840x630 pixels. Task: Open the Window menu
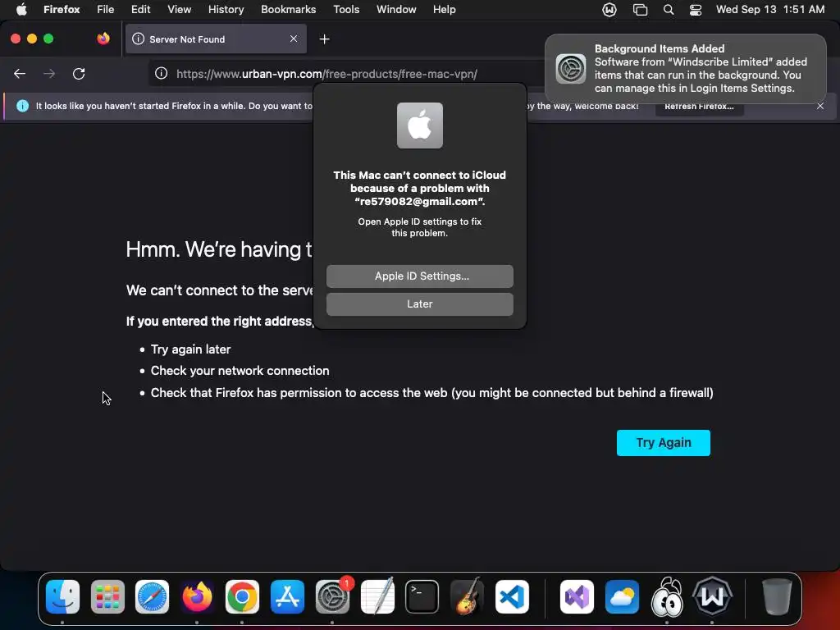coord(396,9)
